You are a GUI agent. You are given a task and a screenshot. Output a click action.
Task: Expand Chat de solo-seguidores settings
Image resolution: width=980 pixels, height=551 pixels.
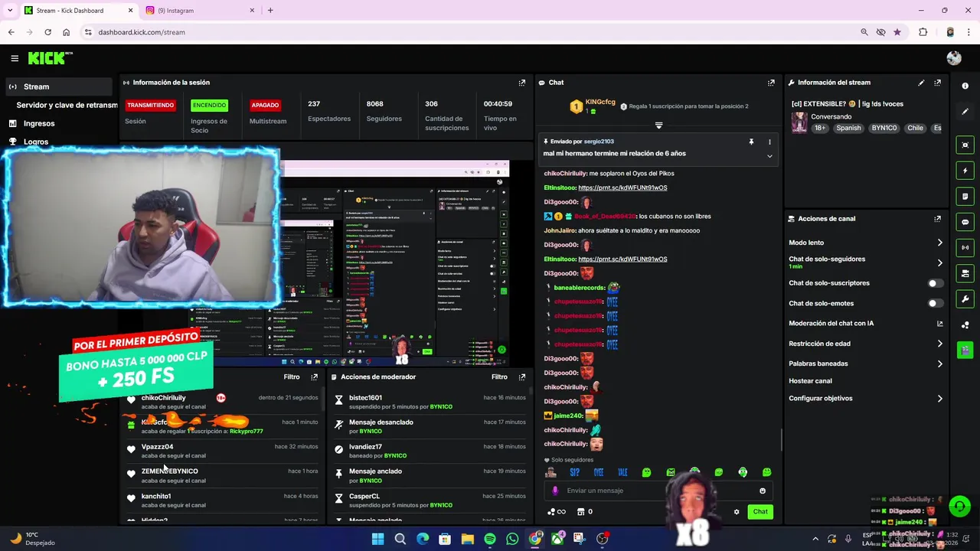[x=939, y=262]
